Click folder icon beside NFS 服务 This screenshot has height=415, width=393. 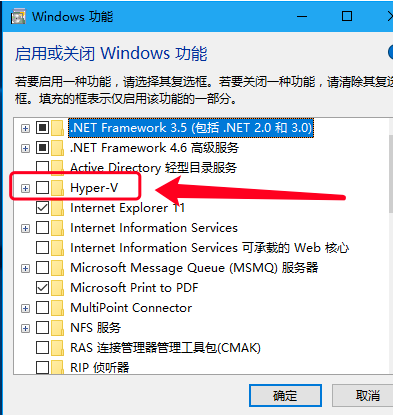pyautogui.click(x=57, y=328)
